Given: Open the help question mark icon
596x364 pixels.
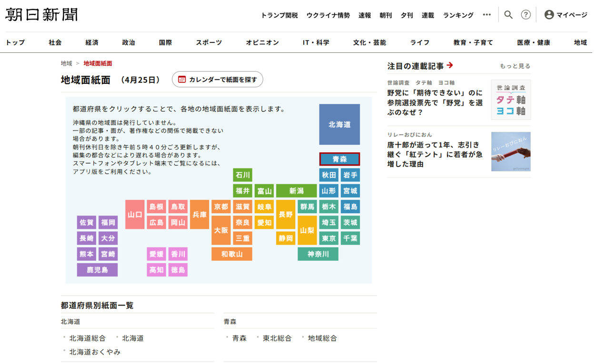Looking at the screenshot, I should point(529,15).
